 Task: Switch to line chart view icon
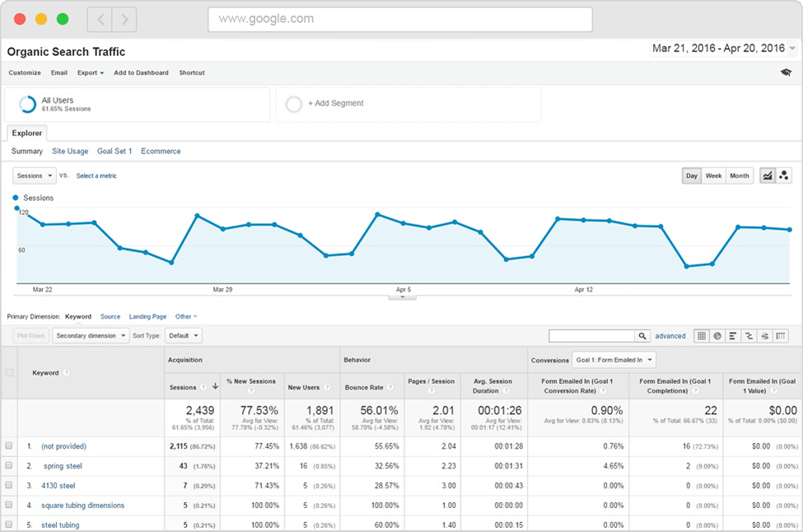coord(768,175)
